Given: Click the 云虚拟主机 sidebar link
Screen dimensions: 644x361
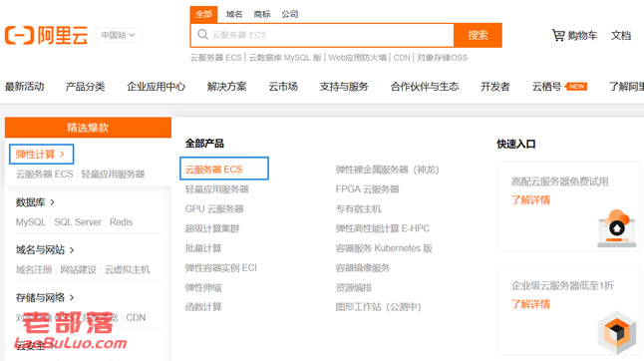Looking at the screenshot, I should pos(128,269).
